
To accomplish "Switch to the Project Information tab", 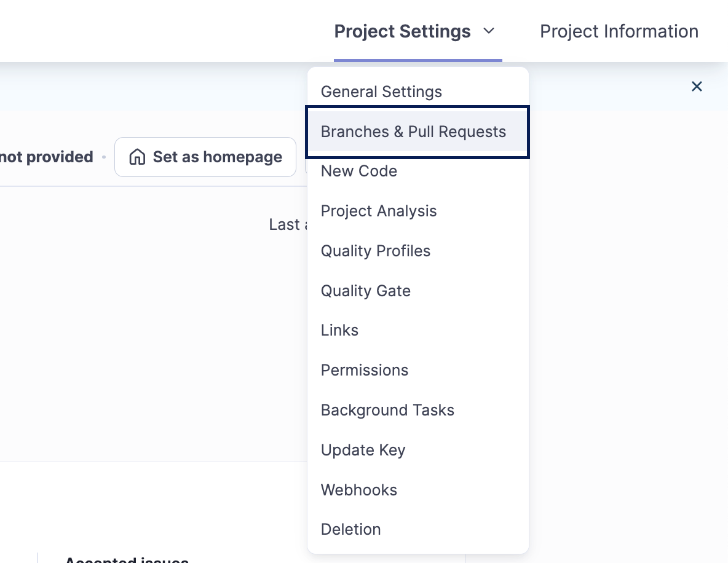I will (619, 31).
